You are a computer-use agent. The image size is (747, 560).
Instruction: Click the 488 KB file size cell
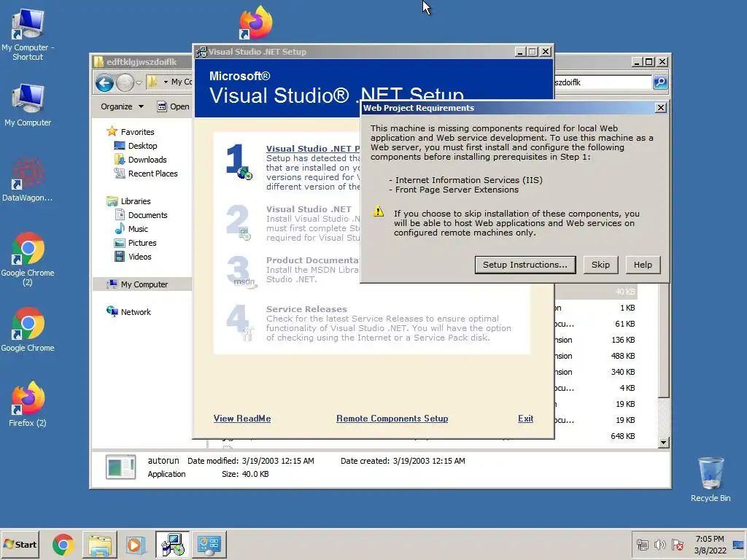pos(623,356)
